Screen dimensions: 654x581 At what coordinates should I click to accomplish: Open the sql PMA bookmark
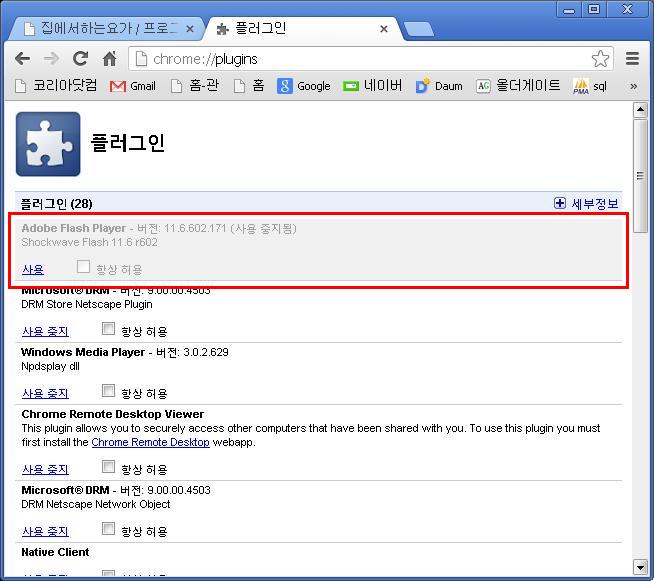590,86
